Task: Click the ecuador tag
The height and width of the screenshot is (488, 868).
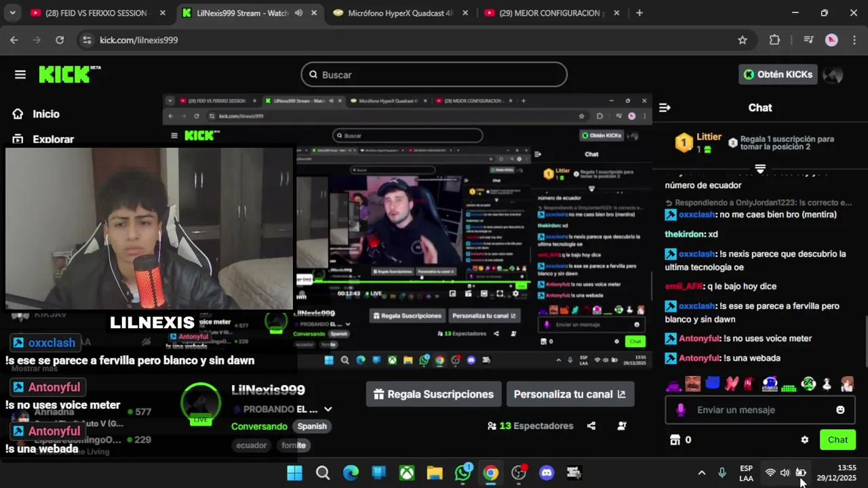Action: [252, 445]
